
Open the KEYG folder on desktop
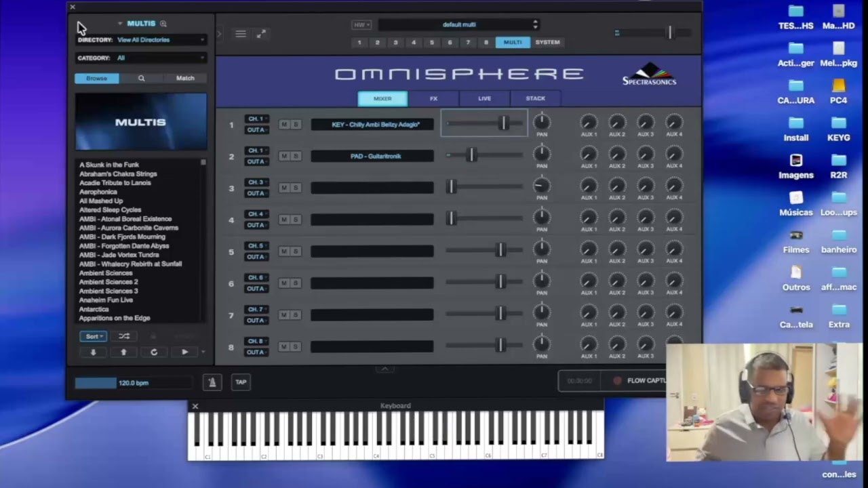[x=839, y=128]
